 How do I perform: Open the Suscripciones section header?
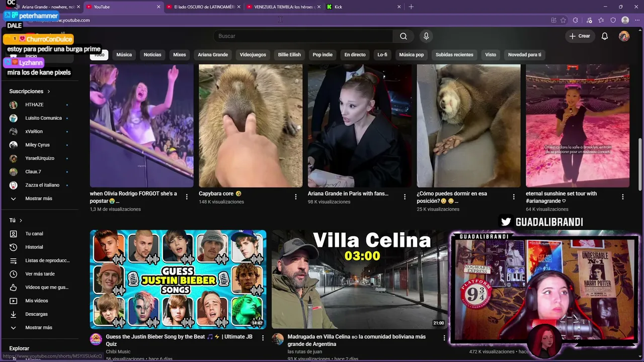coord(30,92)
